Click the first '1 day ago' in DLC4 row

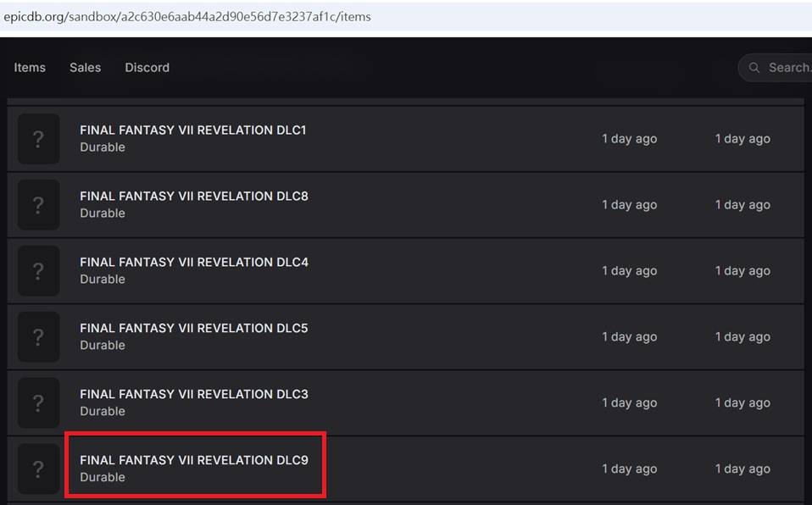click(629, 271)
